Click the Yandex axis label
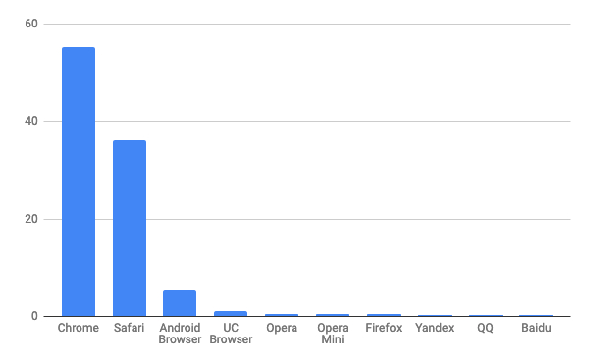589x364 pixels. [435, 328]
